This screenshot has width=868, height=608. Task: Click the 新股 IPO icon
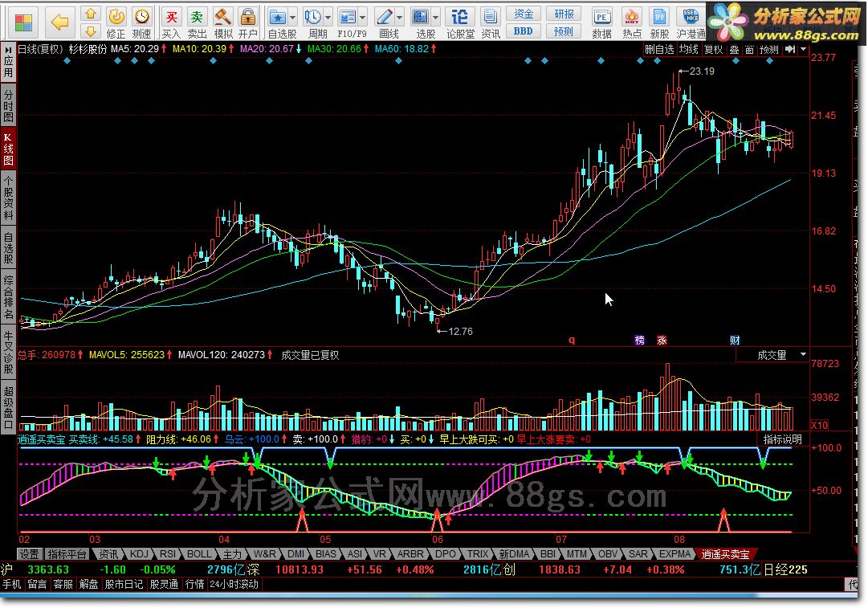659,17
